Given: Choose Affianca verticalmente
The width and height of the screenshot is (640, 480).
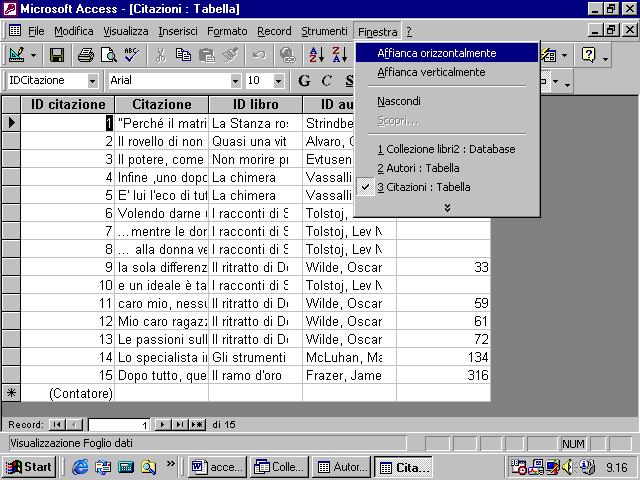Looking at the screenshot, I should 447,72.
